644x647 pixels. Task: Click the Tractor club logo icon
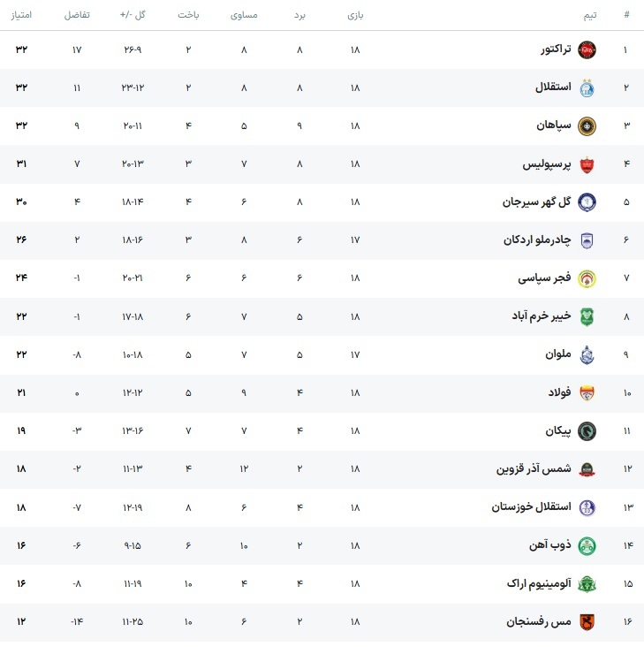[587, 49]
